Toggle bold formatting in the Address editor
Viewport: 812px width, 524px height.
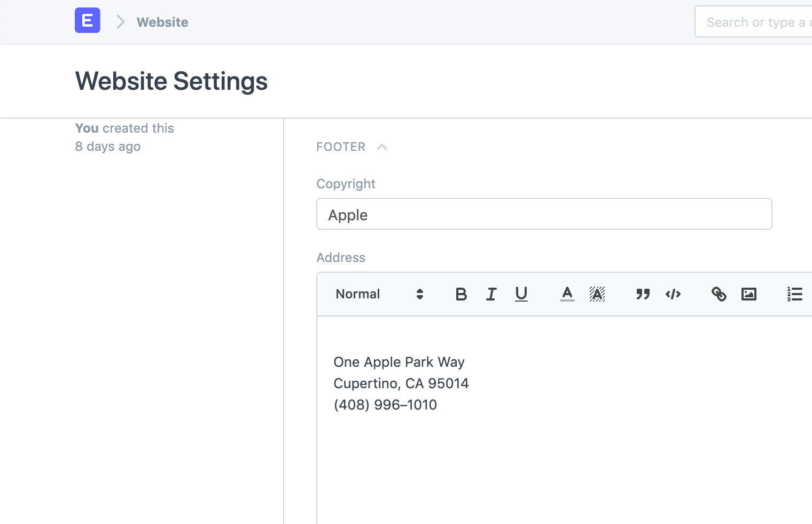(460, 294)
